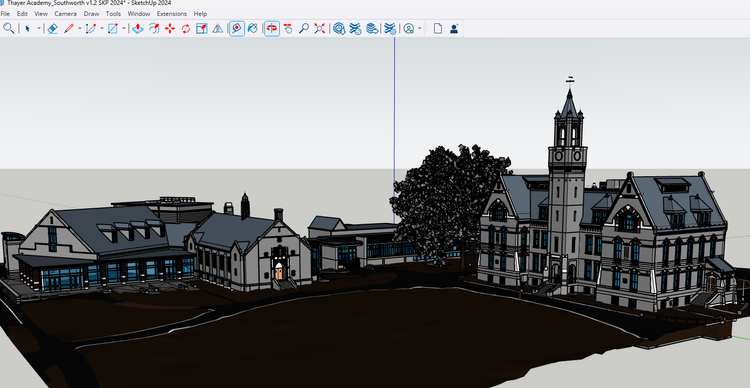The image size is (750, 388).
Task: Open the Extension Warehouse
Action: [x=355, y=29]
